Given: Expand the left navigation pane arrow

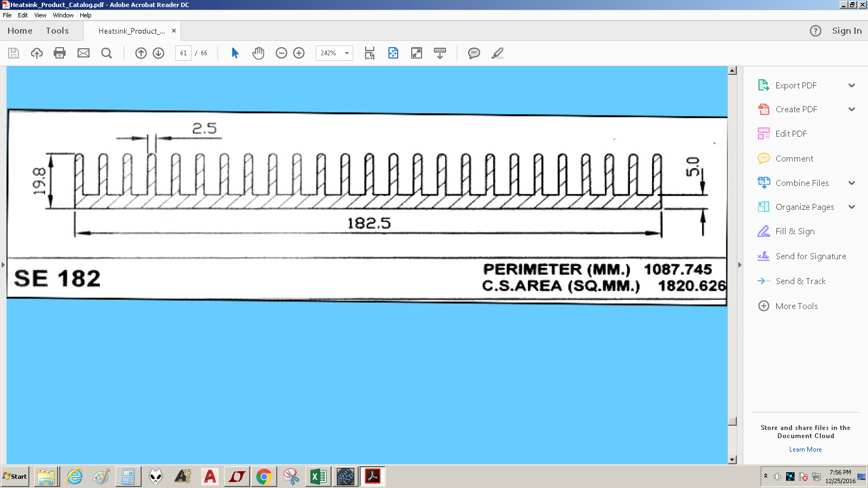Looking at the screenshot, I should [3, 265].
